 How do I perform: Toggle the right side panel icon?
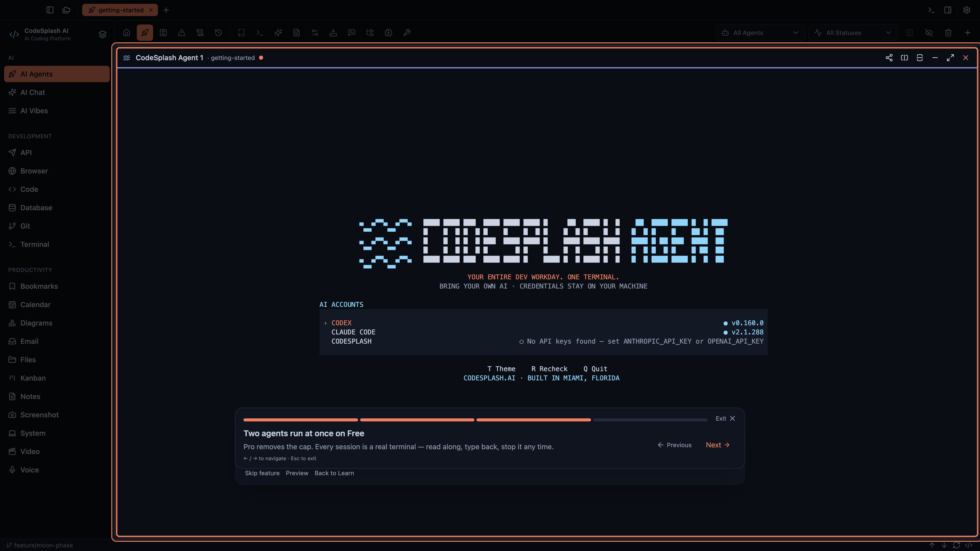948,10
